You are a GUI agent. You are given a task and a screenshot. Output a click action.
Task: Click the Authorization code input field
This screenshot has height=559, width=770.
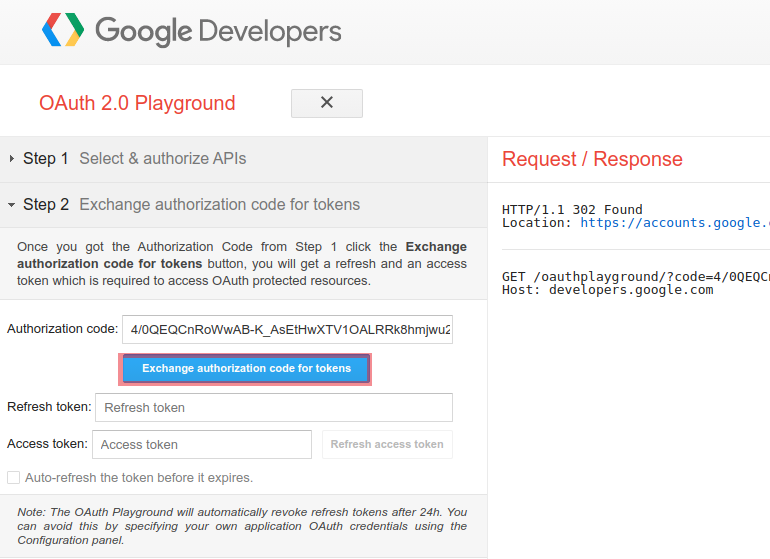click(x=287, y=329)
